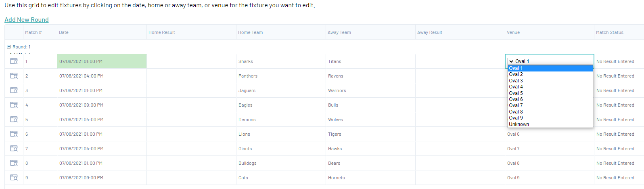This screenshot has width=644, height=189.
Task: Open details icon for Lions vs Tigers
Action: coord(14,134)
